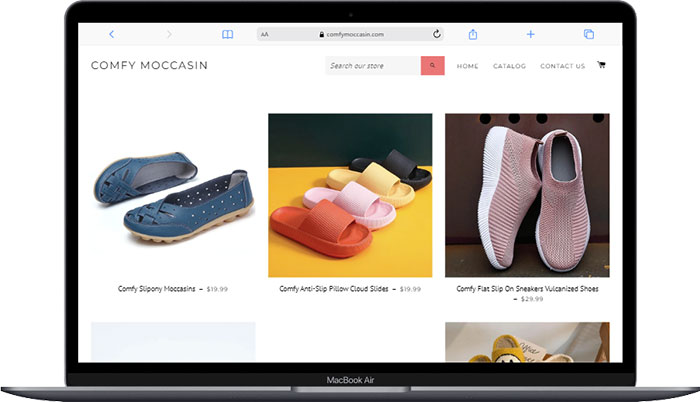Viewport: 700px width, 402px height.
Task: Click the $19.99 price beside Slipony Moccasins
Action: coord(217,289)
